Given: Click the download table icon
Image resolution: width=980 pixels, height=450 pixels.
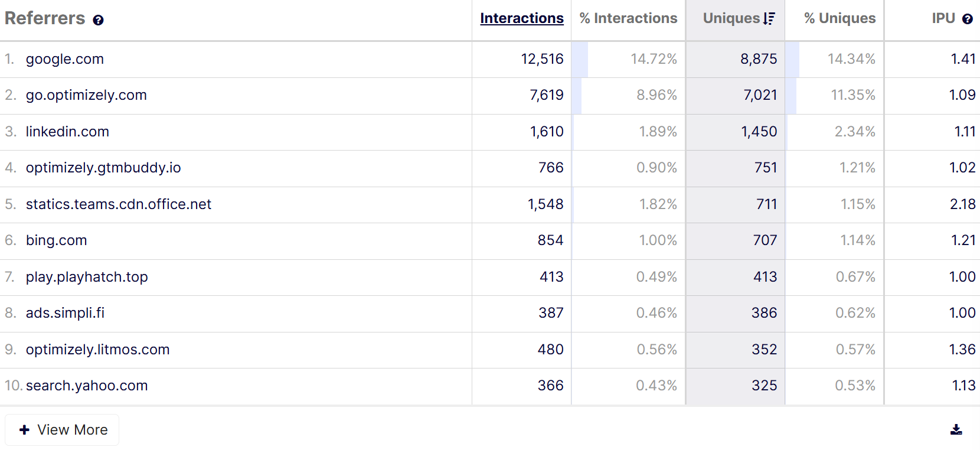Looking at the screenshot, I should [x=956, y=430].
